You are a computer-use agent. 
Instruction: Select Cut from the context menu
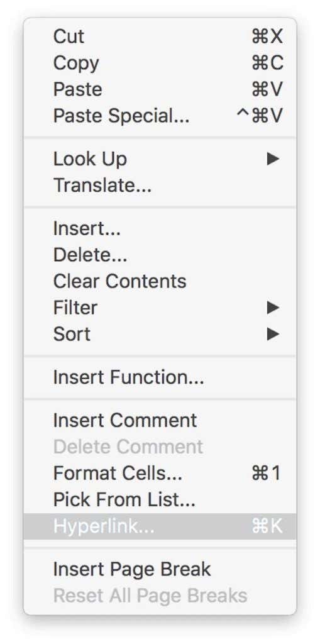pyautogui.click(x=160, y=36)
